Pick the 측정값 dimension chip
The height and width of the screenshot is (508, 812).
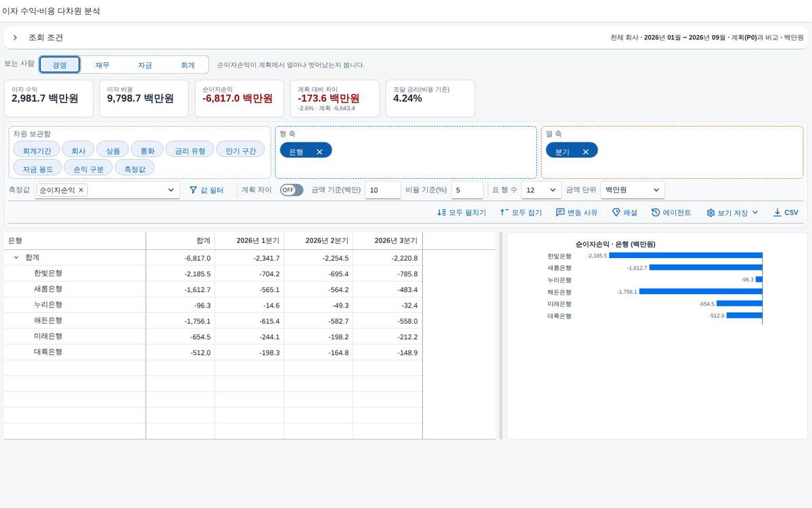pyautogui.click(x=135, y=169)
